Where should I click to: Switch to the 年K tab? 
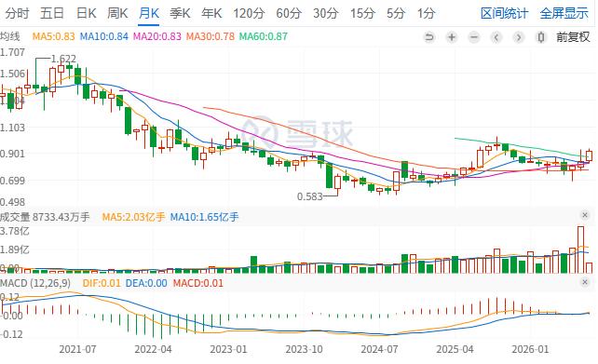click(x=211, y=14)
